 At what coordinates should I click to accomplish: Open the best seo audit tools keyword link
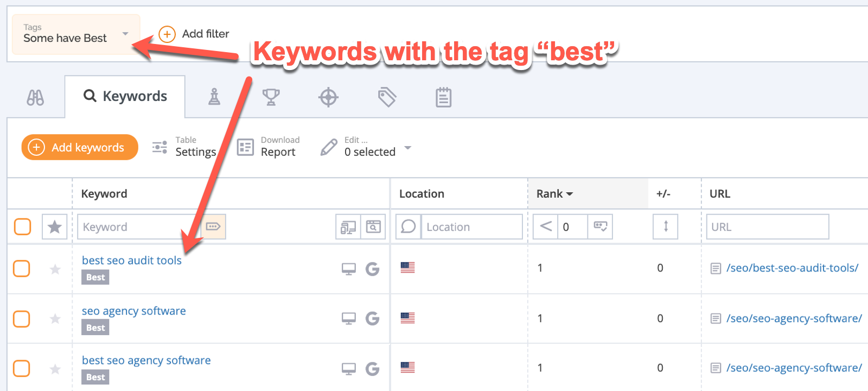132,261
